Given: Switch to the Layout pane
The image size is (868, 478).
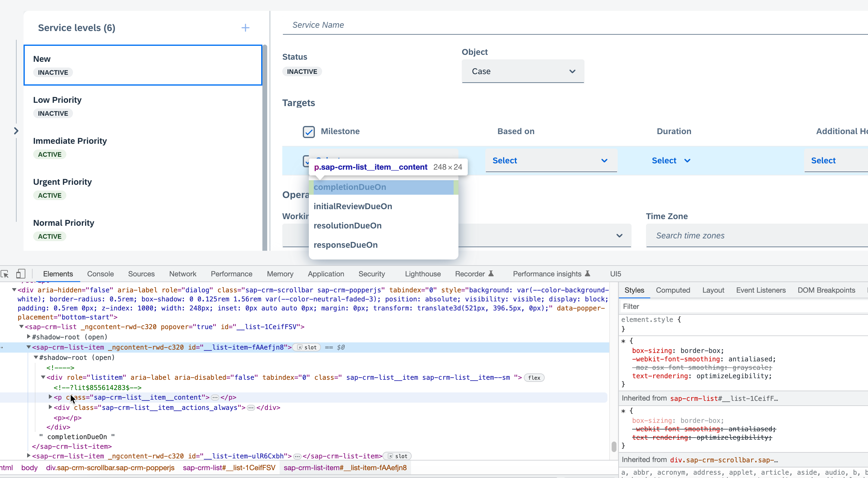Looking at the screenshot, I should [713, 290].
